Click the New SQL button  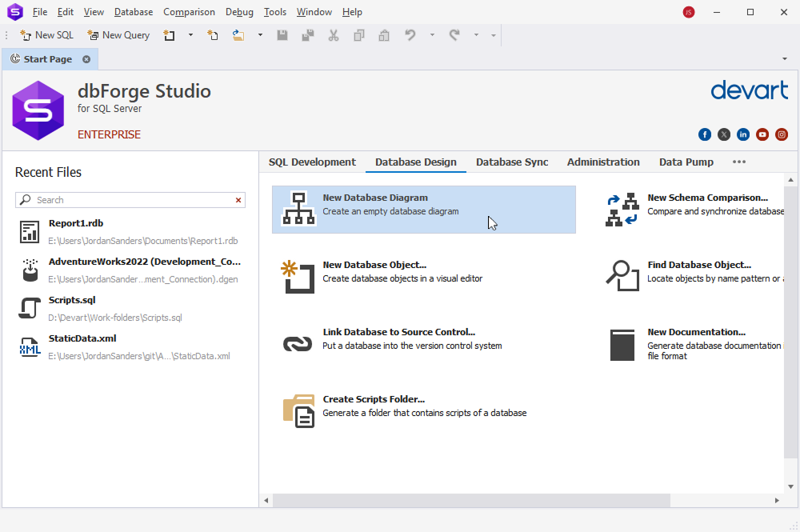tap(46, 35)
